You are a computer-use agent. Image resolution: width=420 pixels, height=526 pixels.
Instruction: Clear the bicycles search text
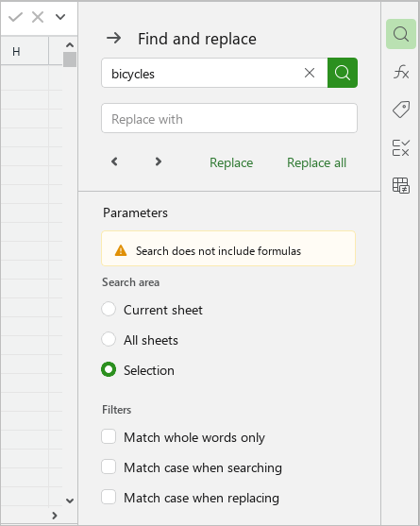coord(310,73)
